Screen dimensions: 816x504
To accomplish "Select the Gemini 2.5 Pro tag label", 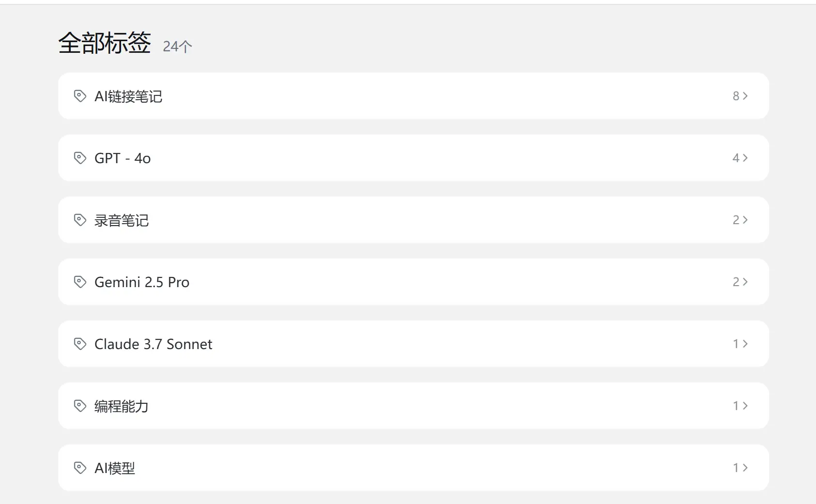I will click(x=142, y=282).
